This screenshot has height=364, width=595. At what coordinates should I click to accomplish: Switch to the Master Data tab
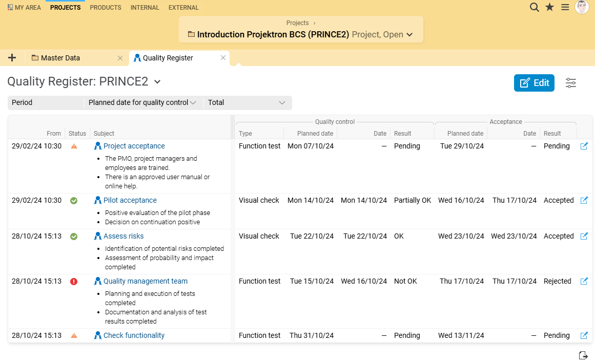pos(60,58)
